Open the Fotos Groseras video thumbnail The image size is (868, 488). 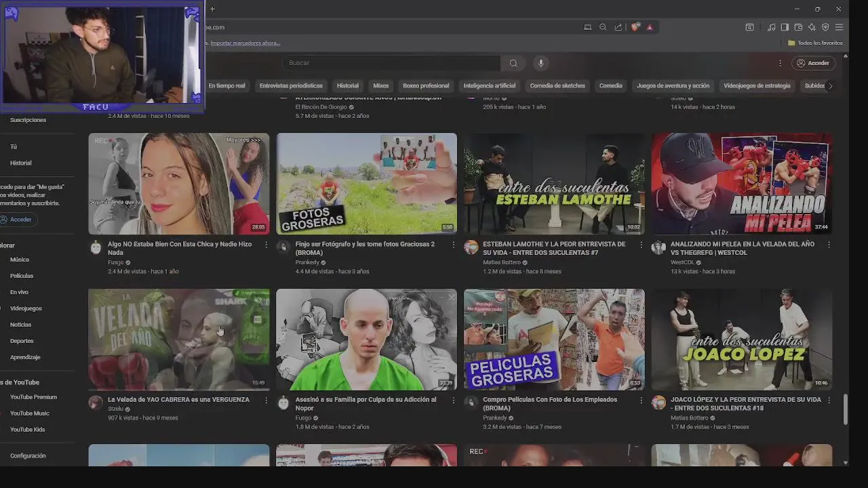point(366,184)
